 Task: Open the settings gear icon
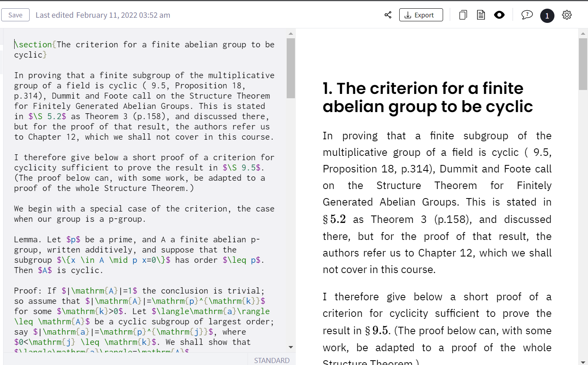tap(567, 15)
